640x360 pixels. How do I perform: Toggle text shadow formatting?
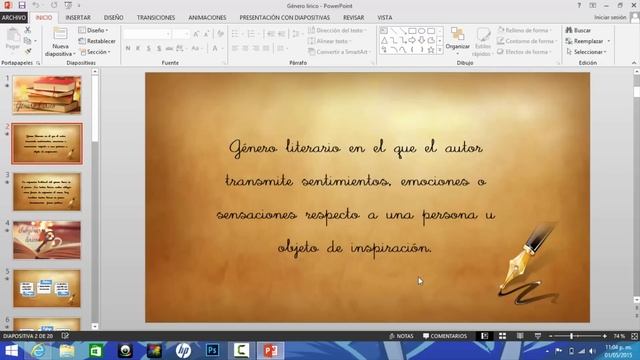click(159, 48)
